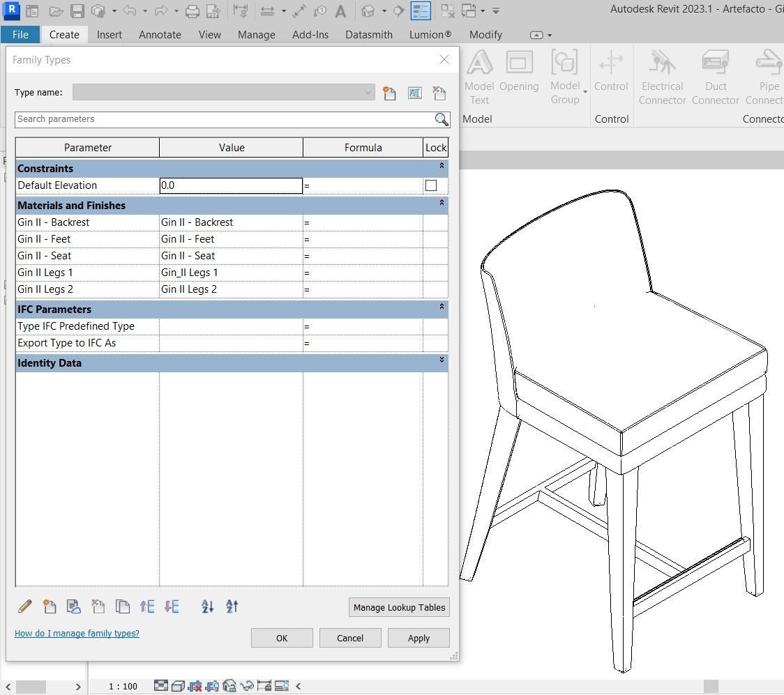Click the Manage Lookup Tables button
The image size is (784, 695).
tap(399, 608)
